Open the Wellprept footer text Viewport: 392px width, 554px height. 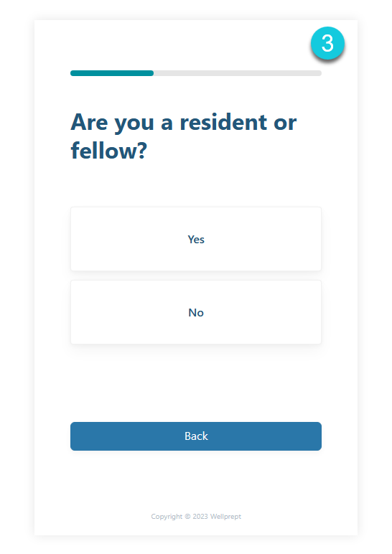pos(225,516)
